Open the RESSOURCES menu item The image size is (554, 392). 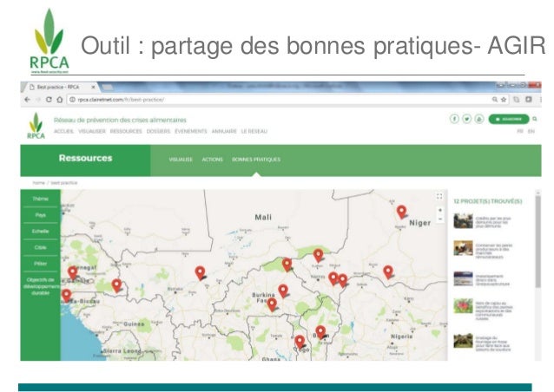coord(126,131)
